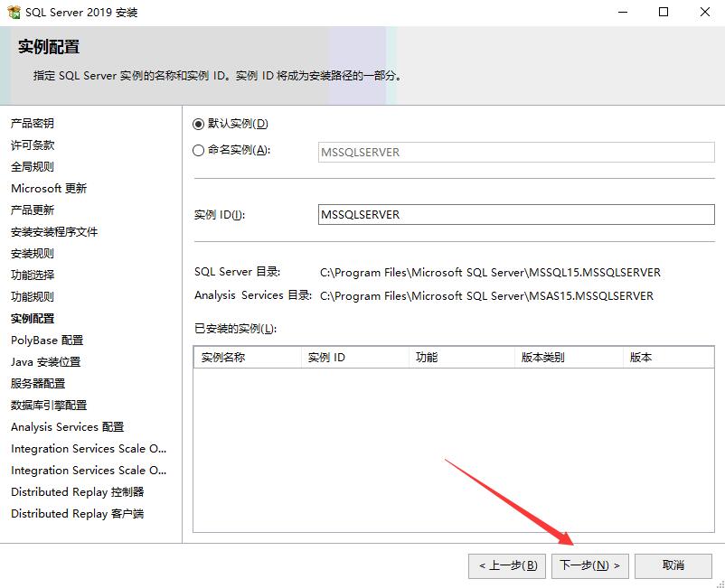Select the 命名实例(A) radio button
Viewport: 725px width, 588px height.
pos(198,151)
